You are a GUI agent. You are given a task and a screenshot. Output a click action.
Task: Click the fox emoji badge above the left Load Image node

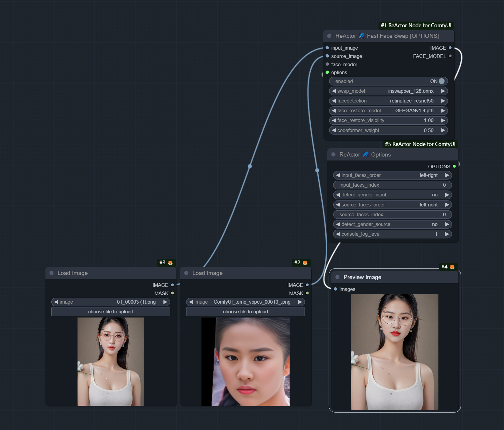tap(171, 262)
